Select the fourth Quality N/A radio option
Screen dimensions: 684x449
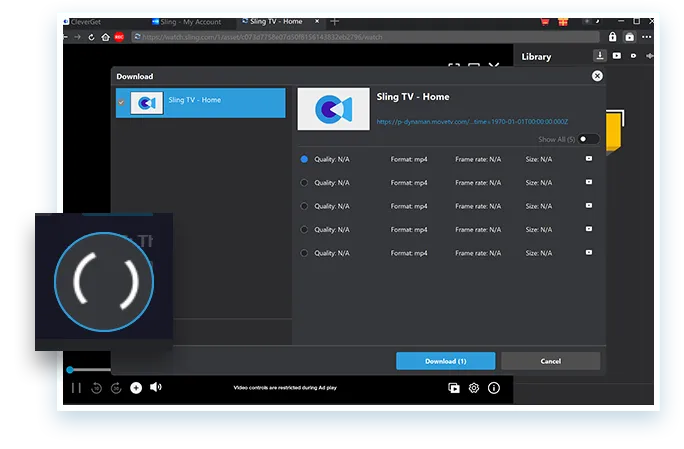click(x=304, y=230)
